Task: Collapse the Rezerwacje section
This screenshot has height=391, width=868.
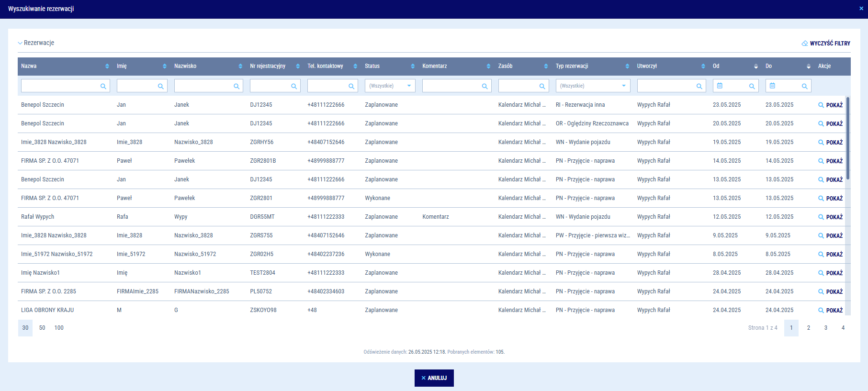Action: click(20, 43)
